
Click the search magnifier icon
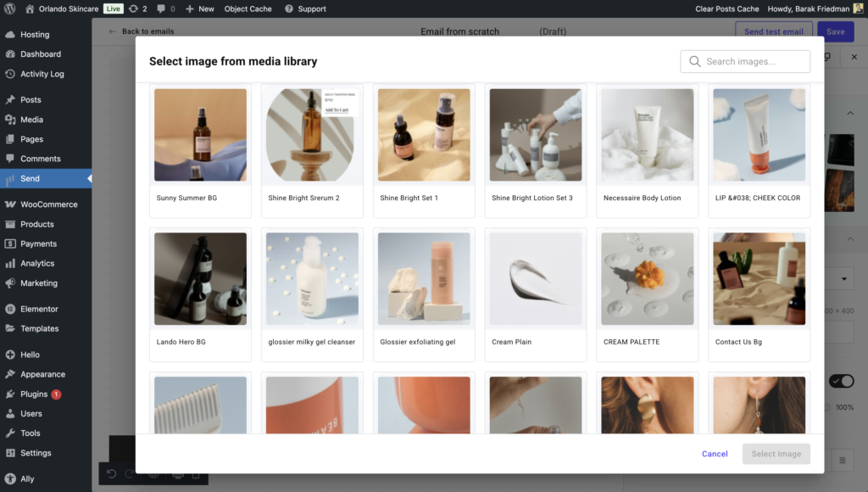click(695, 61)
